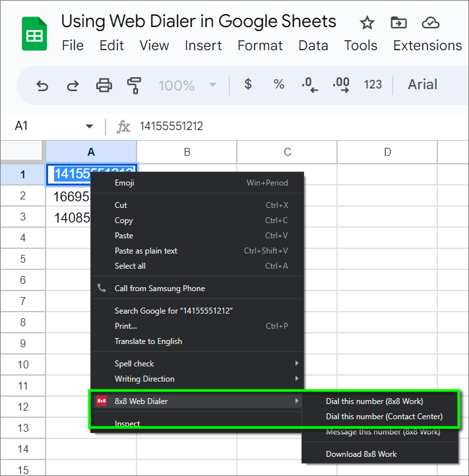Star this spreadsheet
Image resolution: width=469 pixels, height=476 pixels.
point(367,23)
